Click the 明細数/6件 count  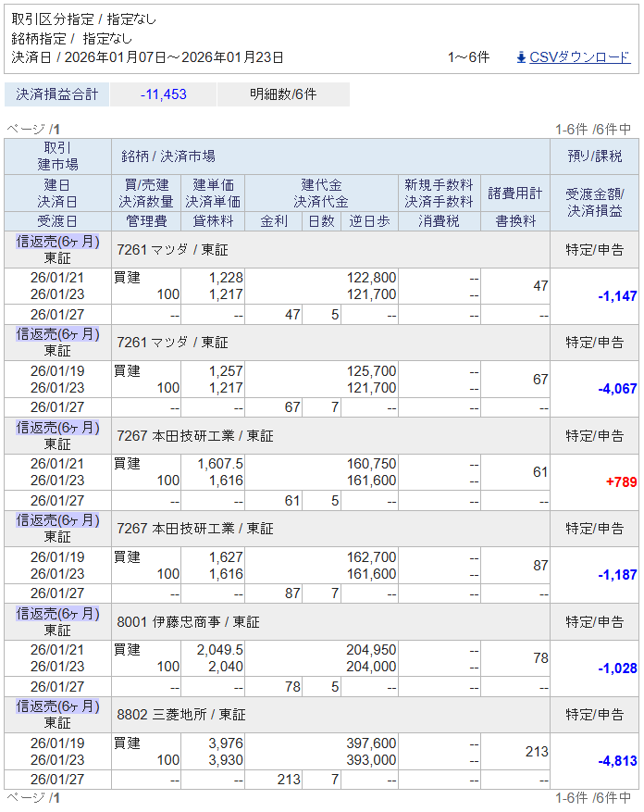point(283,94)
